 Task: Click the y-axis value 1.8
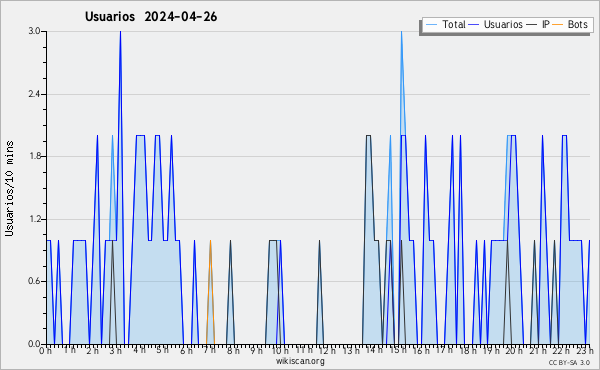(34, 156)
